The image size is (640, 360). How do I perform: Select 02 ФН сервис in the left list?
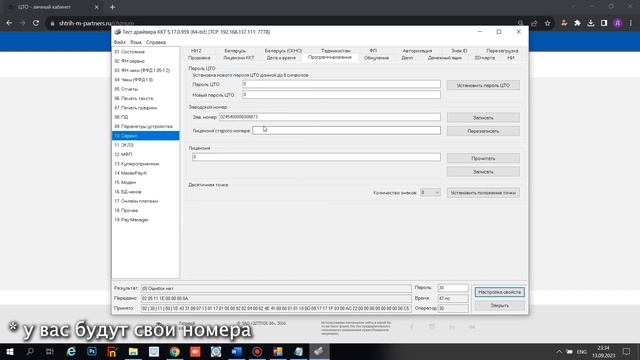coord(146,61)
